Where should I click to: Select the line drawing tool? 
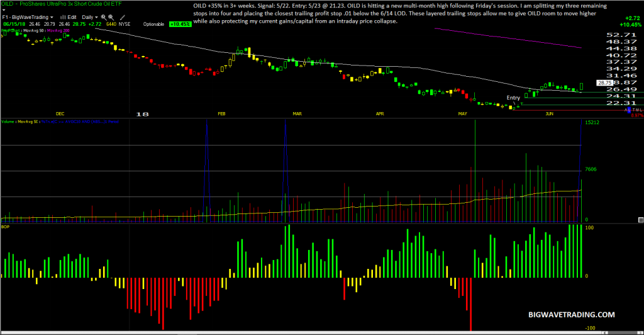pyautogui.click(x=122, y=17)
